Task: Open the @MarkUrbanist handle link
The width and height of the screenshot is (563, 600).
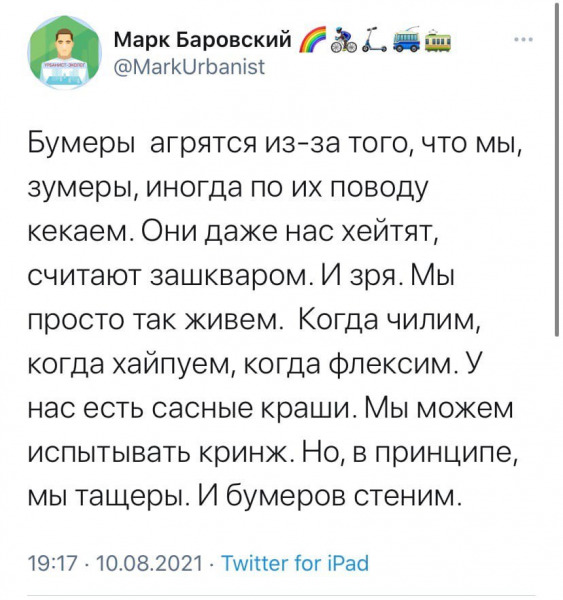Action: [189, 67]
